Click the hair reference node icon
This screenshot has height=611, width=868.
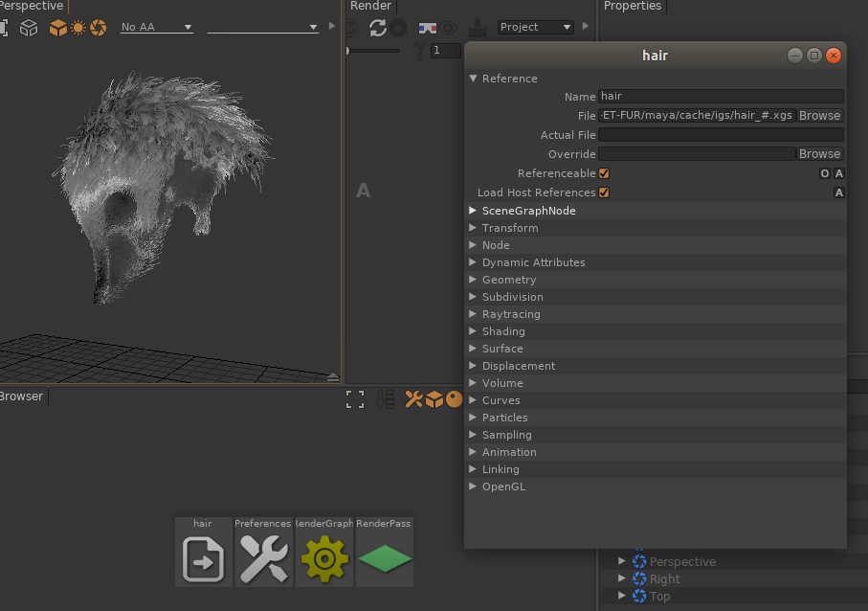(x=203, y=558)
